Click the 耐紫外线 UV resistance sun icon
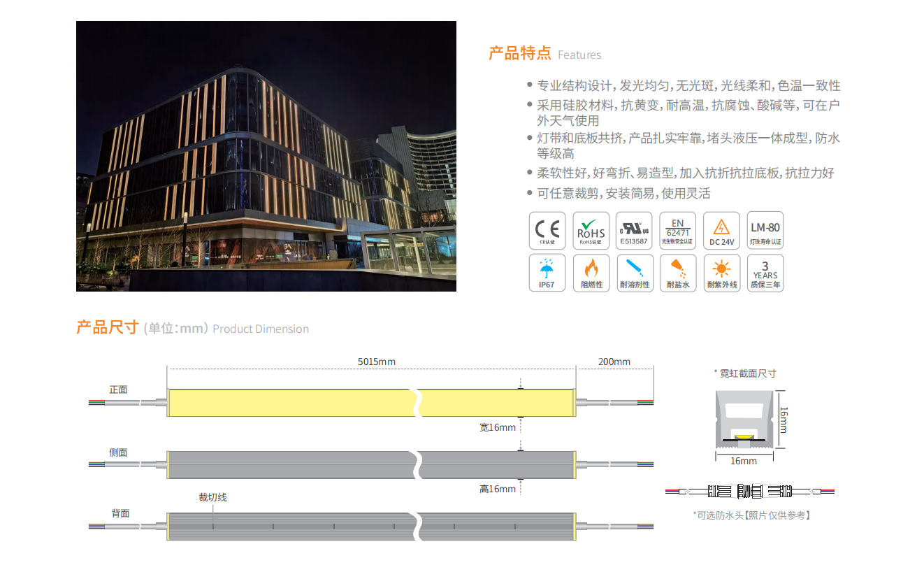The height and width of the screenshot is (572, 924). (x=721, y=273)
